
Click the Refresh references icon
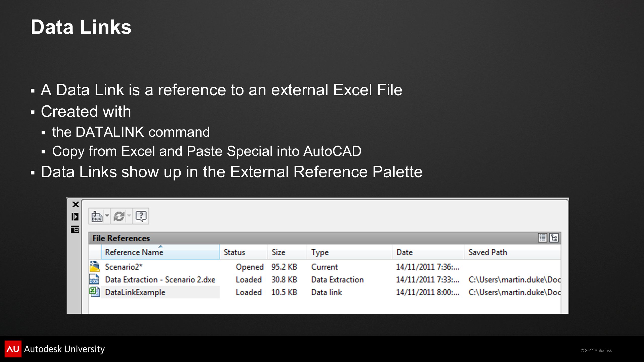119,216
